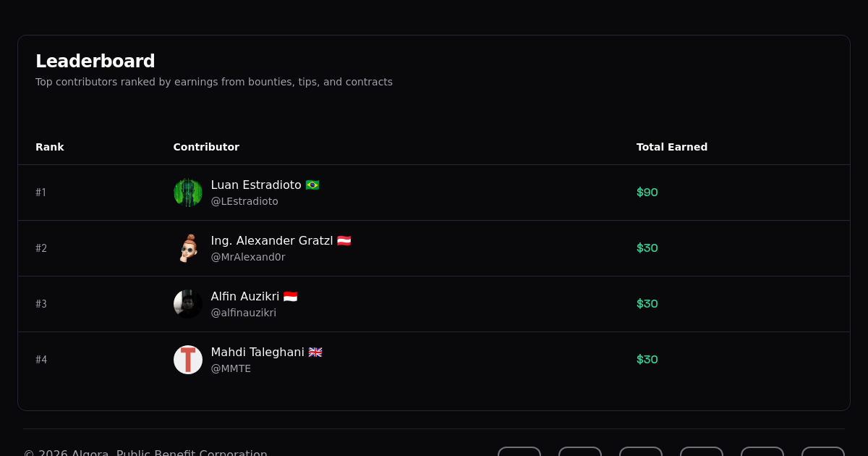Select the Contributor column header

click(x=206, y=147)
